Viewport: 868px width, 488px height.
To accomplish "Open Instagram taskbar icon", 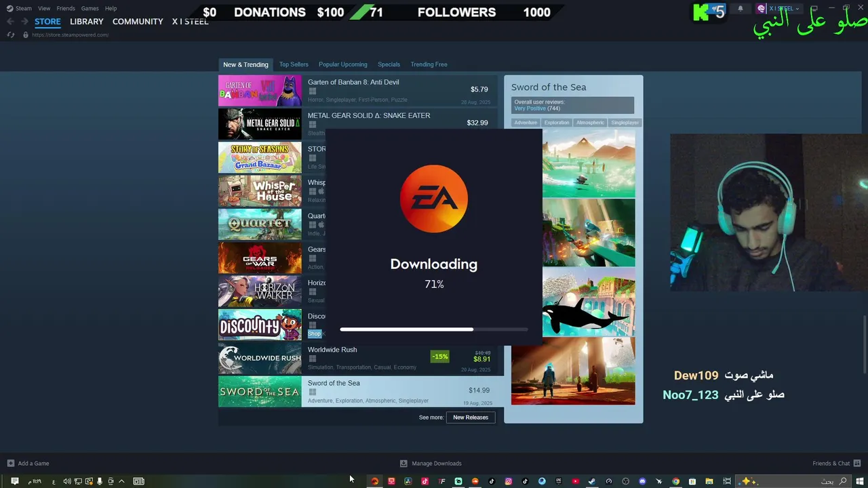I will (x=508, y=481).
